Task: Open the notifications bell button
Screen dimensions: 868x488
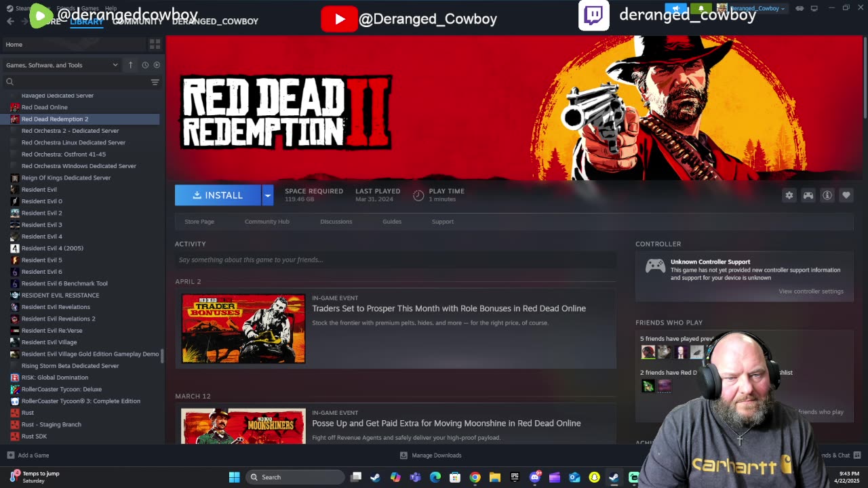Action: click(x=701, y=8)
